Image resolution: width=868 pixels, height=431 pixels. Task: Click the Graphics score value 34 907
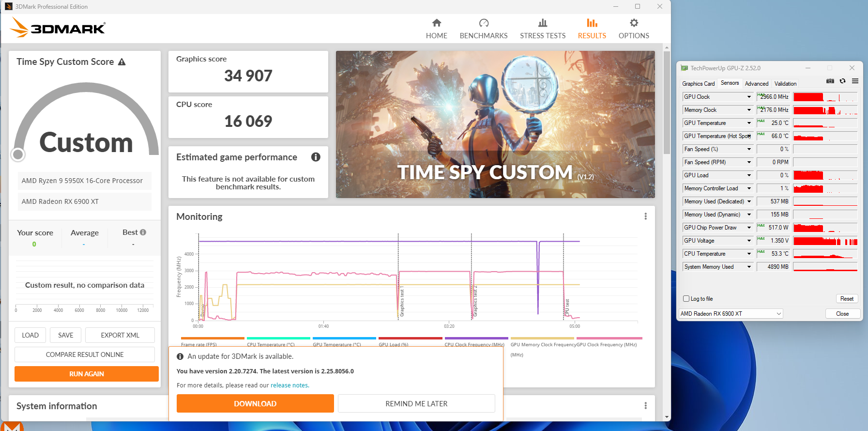tap(248, 76)
